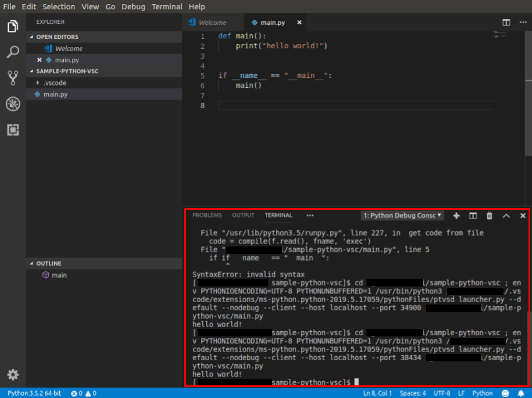Open the Debug menu
The image size is (532, 398).
pos(133,6)
